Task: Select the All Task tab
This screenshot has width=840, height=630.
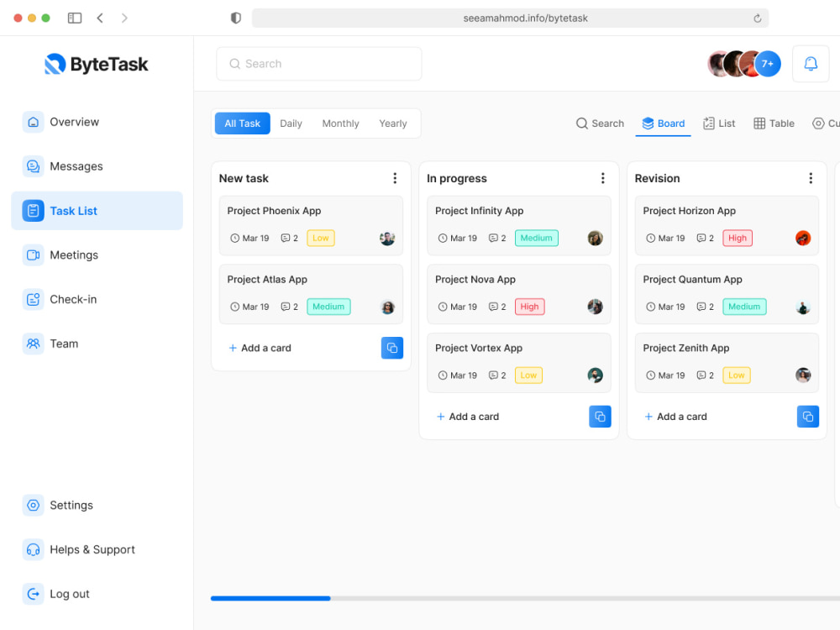Action: [242, 123]
